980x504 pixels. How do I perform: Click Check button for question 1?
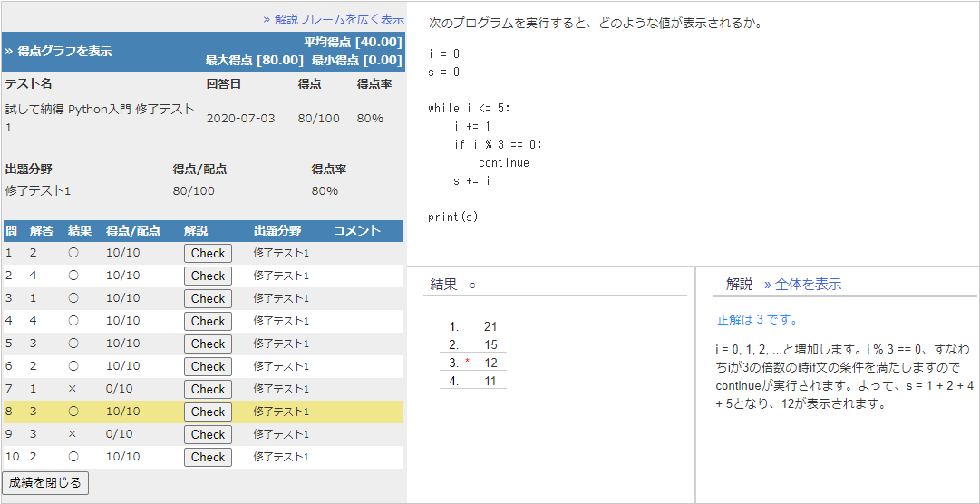click(208, 253)
